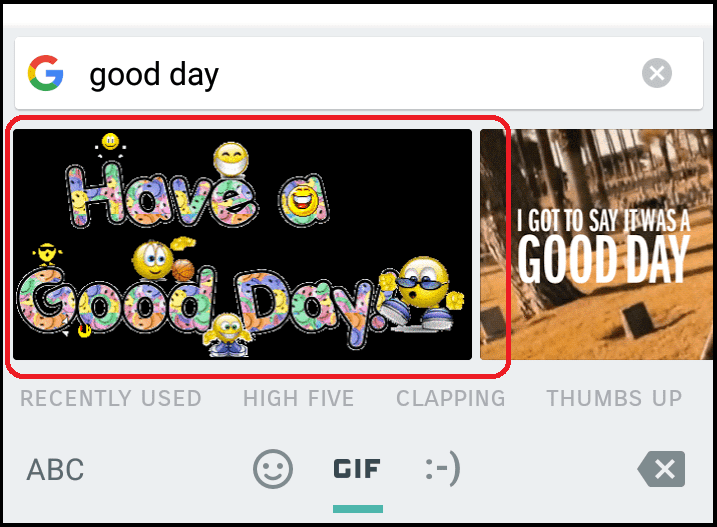Open the RECENTLY USED GIF category
Image resolution: width=717 pixels, height=527 pixels.
pyautogui.click(x=111, y=398)
